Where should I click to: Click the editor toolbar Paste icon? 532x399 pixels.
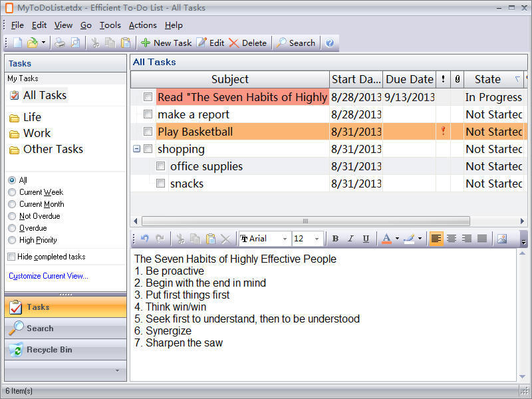[x=211, y=239]
